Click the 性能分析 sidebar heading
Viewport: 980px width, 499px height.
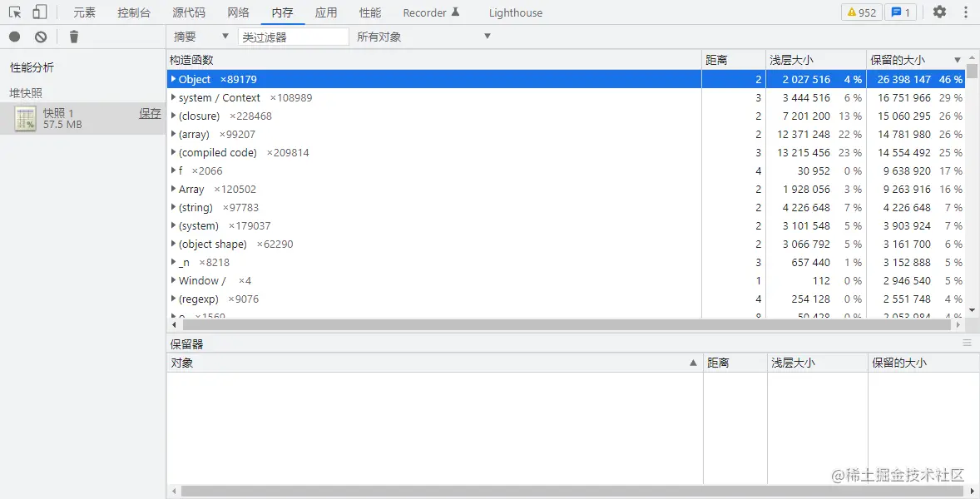(x=32, y=67)
